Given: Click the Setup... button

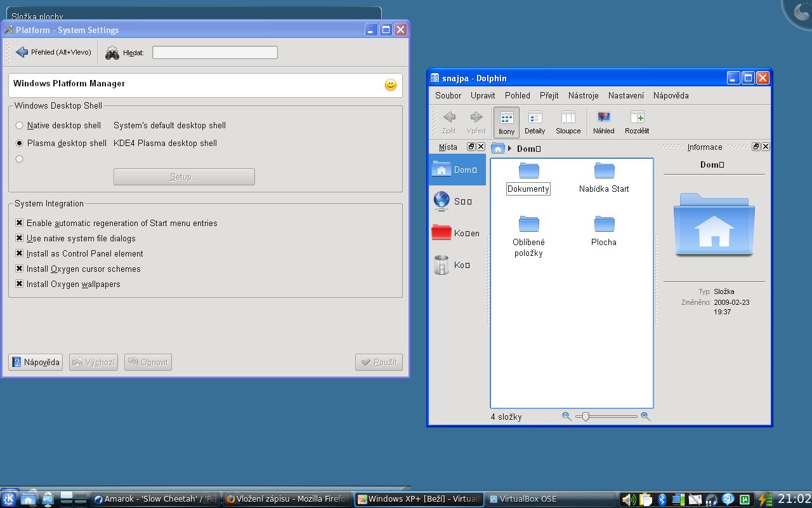Looking at the screenshot, I should [x=184, y=177].
